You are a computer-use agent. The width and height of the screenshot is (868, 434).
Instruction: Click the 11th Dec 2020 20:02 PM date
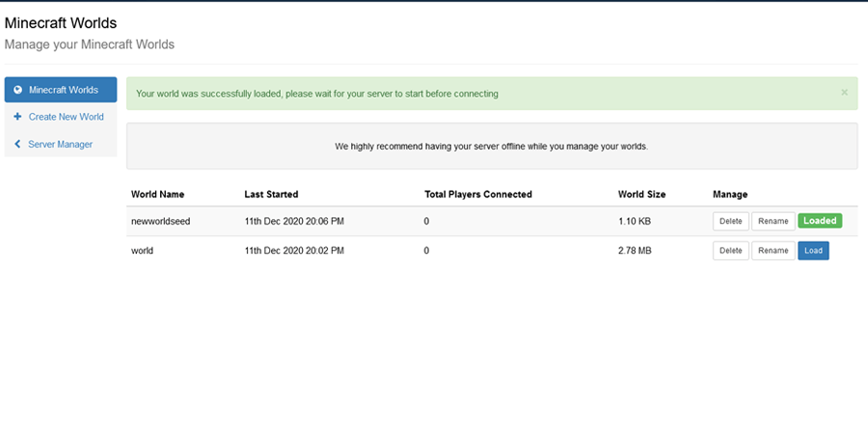pos(294,250)
